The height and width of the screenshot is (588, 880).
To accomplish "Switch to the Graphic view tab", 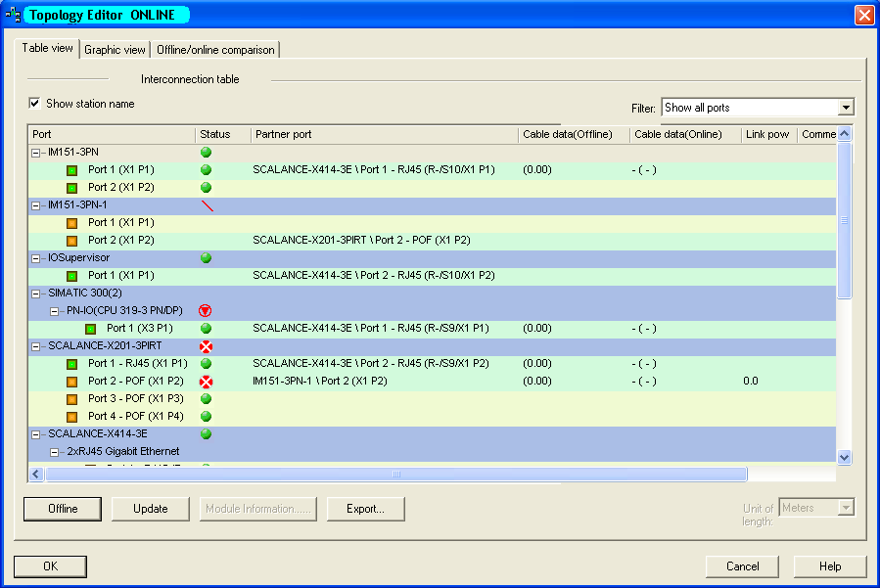I will (x=115, y=50).
